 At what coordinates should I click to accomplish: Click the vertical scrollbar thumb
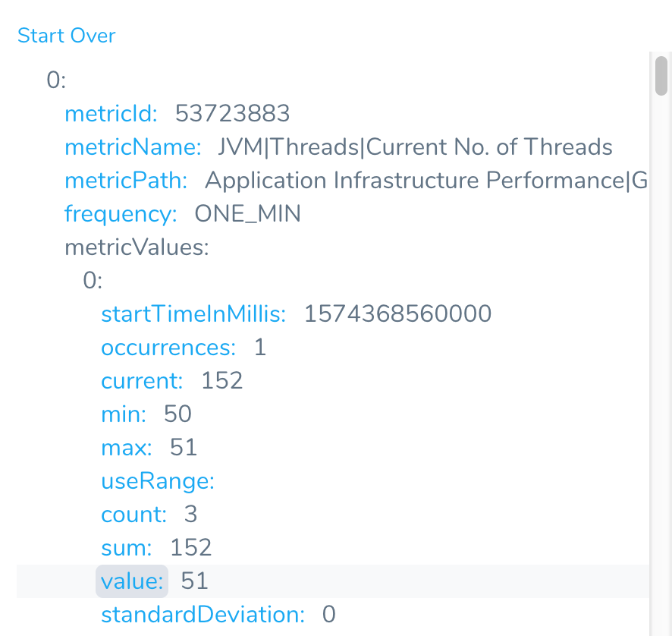(x=661, y=76)
